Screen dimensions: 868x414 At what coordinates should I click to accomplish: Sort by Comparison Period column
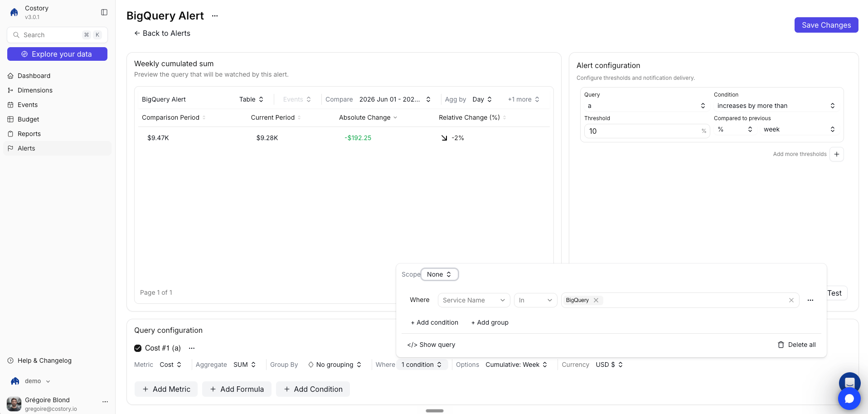click(174, 117)
